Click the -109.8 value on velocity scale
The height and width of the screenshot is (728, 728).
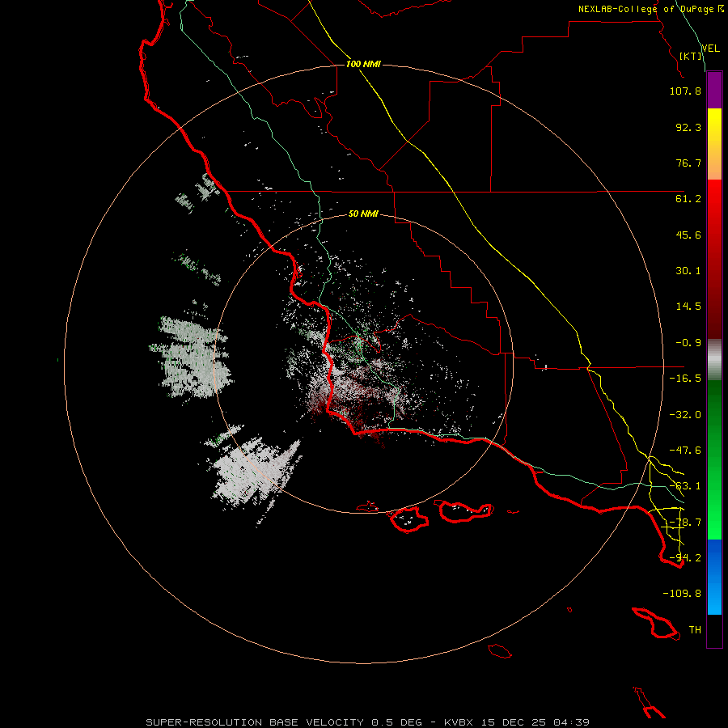coord(682,594)
